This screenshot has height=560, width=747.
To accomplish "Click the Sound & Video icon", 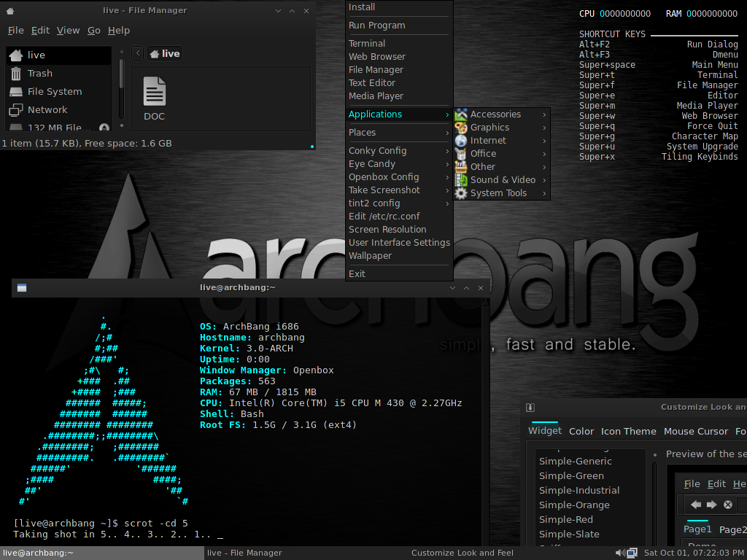I will tap(461, 179).
